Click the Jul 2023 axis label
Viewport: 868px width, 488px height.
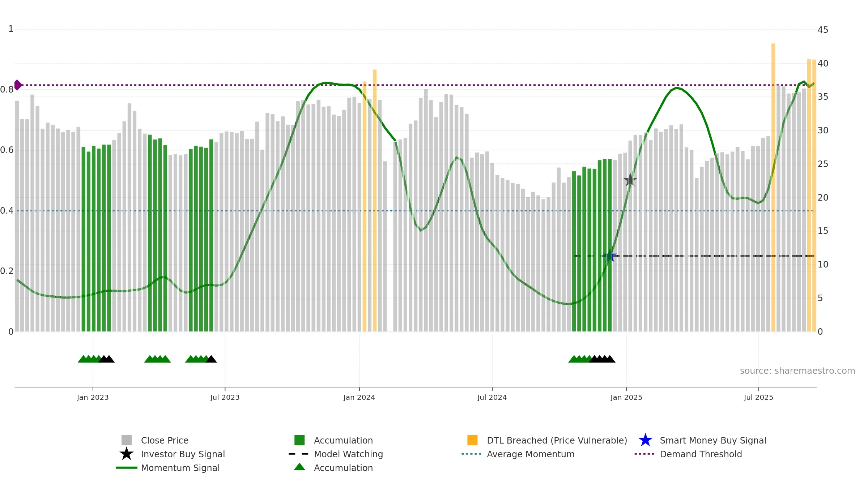(225, 397)
